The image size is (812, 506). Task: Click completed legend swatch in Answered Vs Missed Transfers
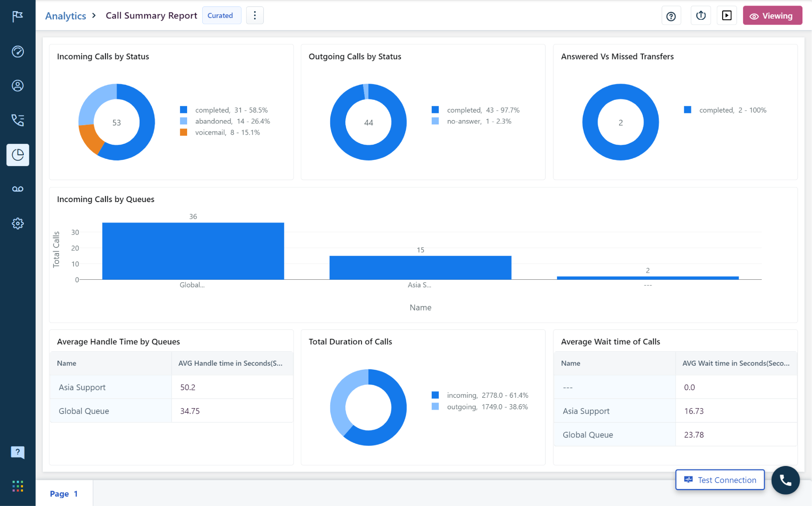click(x=688, y=110)
